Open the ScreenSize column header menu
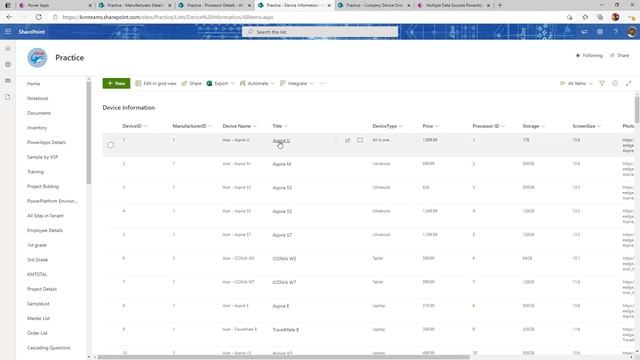The height and width of the screenshot is (360, 640). click(587, 126)
